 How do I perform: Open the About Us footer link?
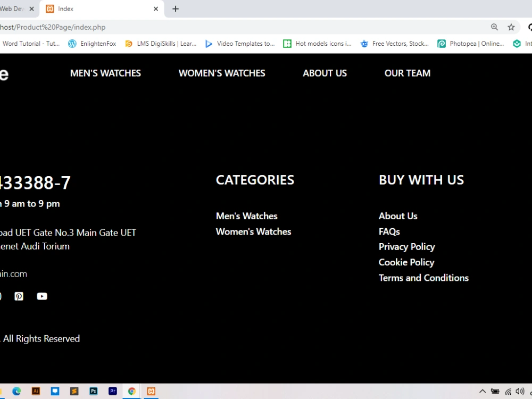[x=398, y=216]
